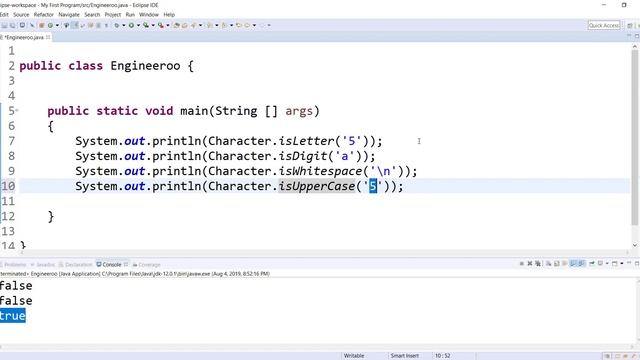This screenshot has width=640, height=360.
Task: Toggle Scroll Lock in the Console toolbar
Action: (x=556, y=264)
